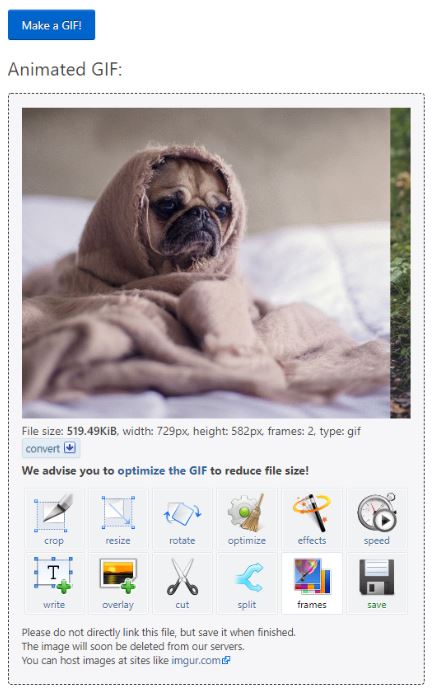Image resolution: width=434 pixels, height=693 pixels.
Task: Launch the effects magic wand tool
Action: point(312,518)
